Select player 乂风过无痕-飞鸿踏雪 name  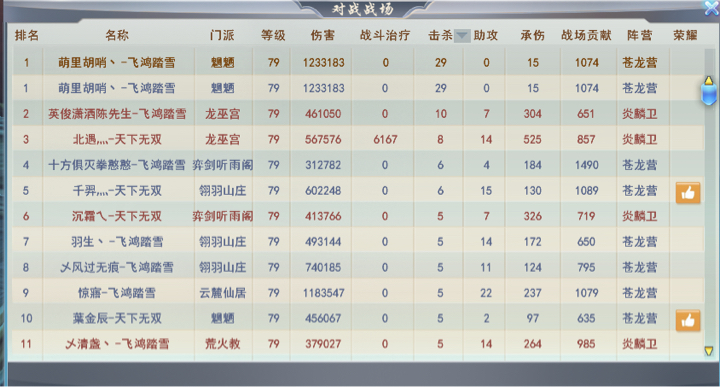pyautogui.click(x=117, y=267)
